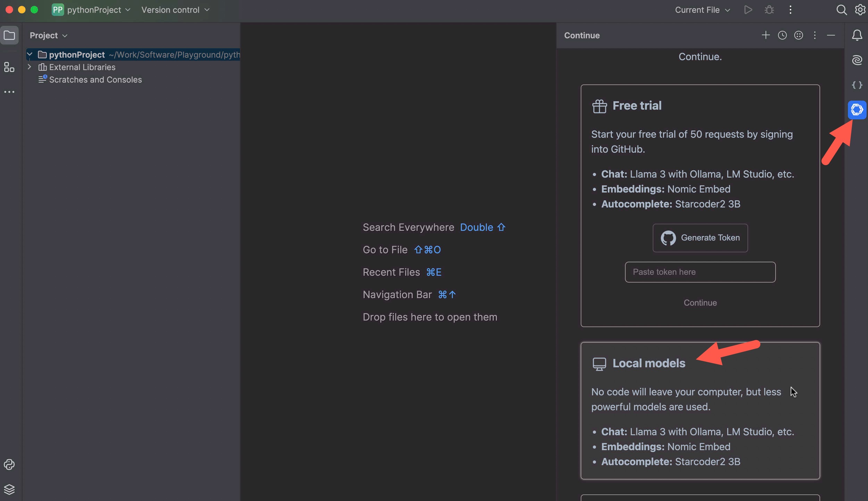Click 'Drop files here to open them'

click(430, 317)
